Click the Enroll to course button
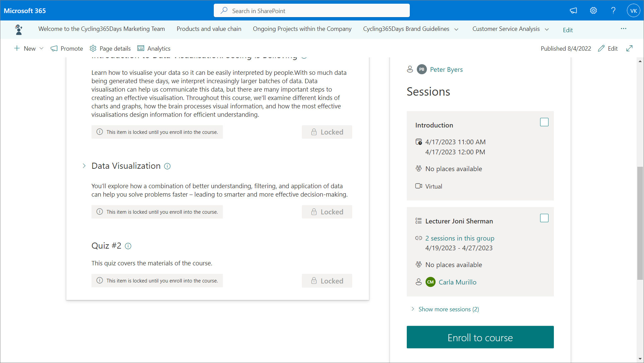644x363 pixels. click(x=480, y=337)
